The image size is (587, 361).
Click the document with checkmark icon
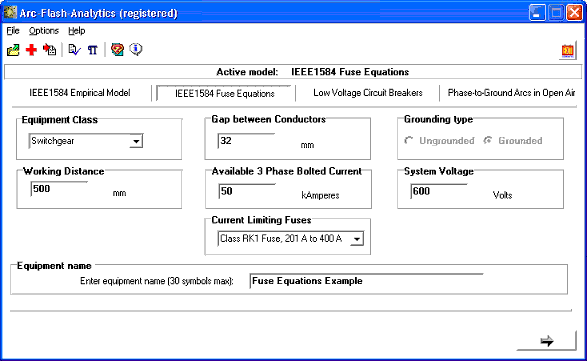point(74,50)
